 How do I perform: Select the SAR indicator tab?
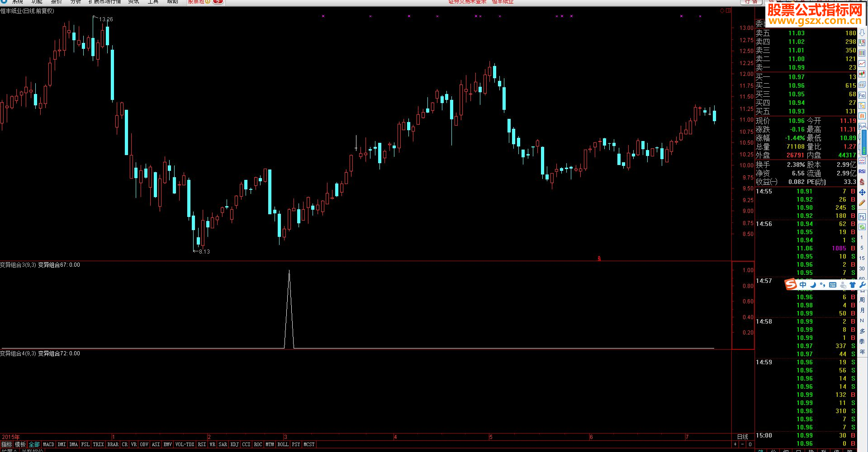click(223, 445)
